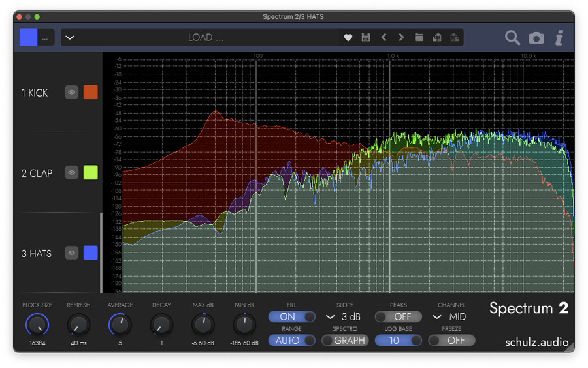Click the 1.0 k frequency label

[x=393, y=55]
